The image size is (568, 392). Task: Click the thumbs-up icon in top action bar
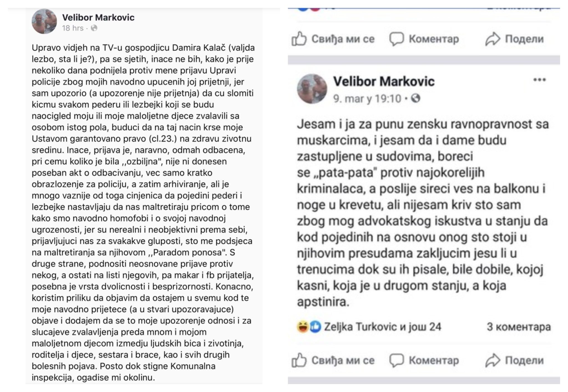(x=299, y=39)
